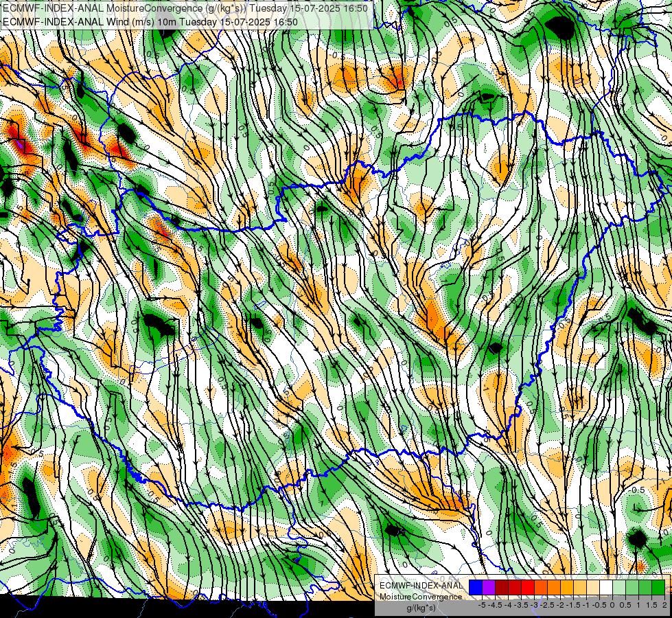
Task: Click the amber swatch for -2 to -1.5
Action: (567, 587)
